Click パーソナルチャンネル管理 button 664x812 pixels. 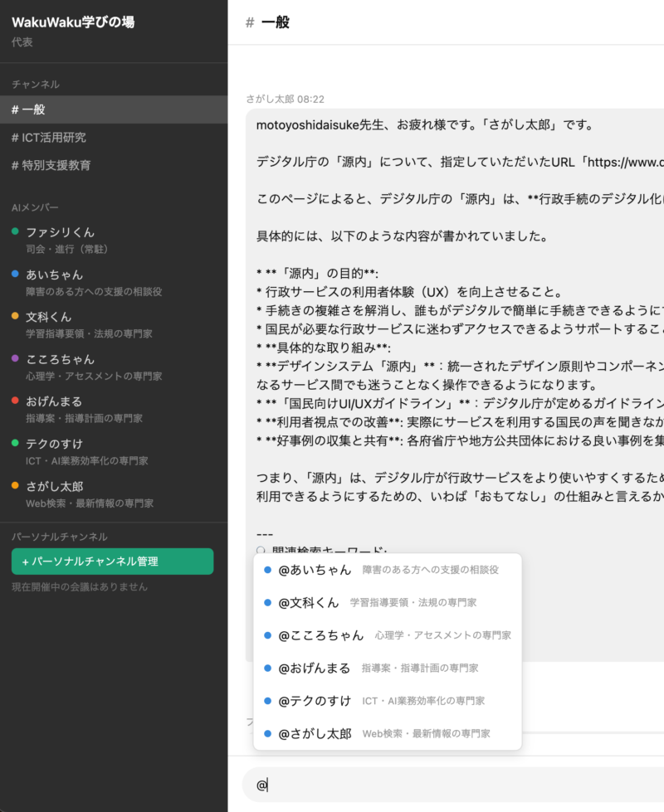click(x=112, y=562)
